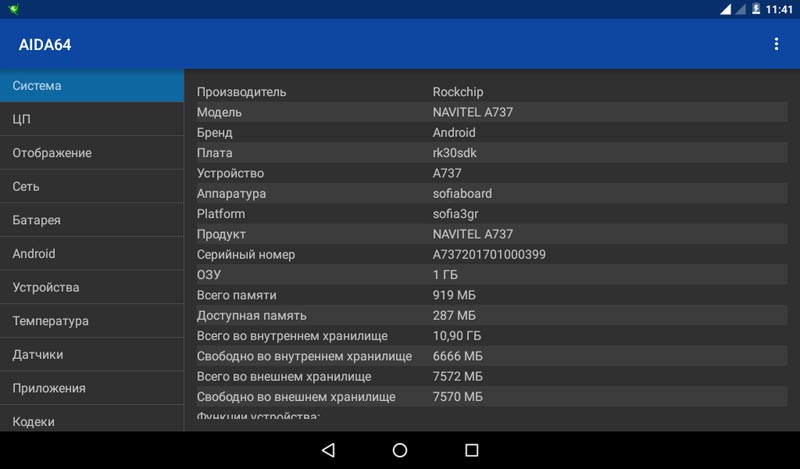The width and height of the screenshot is (800, 469).
Task: Go to the Android section
Action: [92, 254]
